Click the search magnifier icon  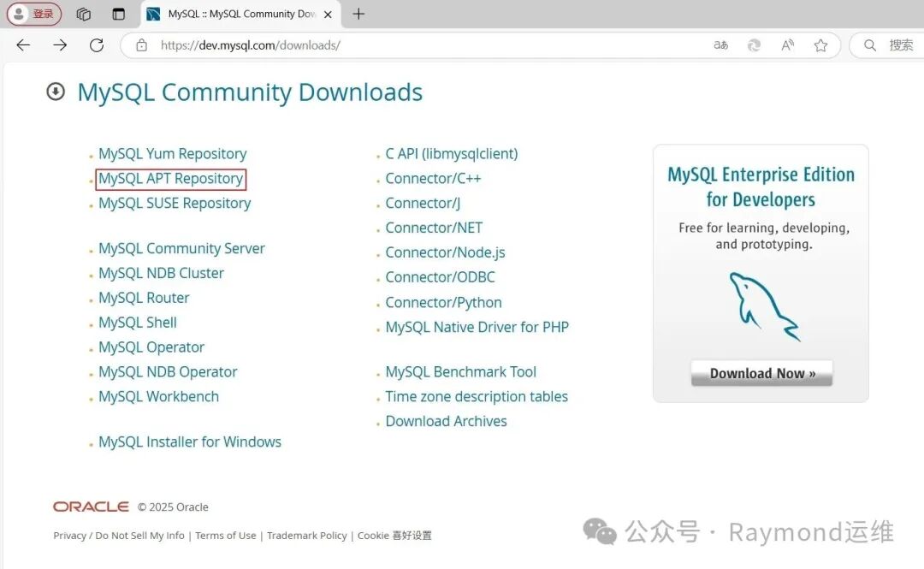[870, 45]
